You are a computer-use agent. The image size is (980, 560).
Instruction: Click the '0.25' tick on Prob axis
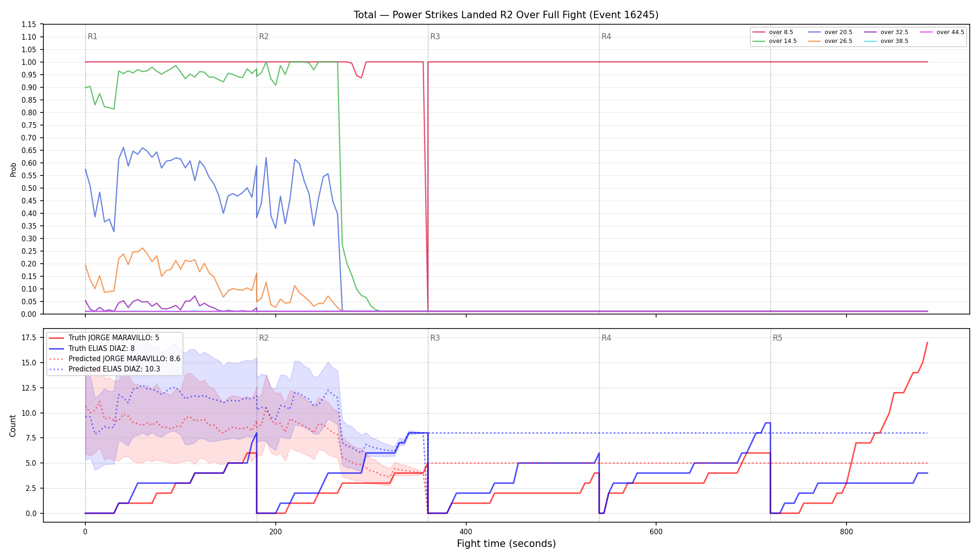[28, 251]
